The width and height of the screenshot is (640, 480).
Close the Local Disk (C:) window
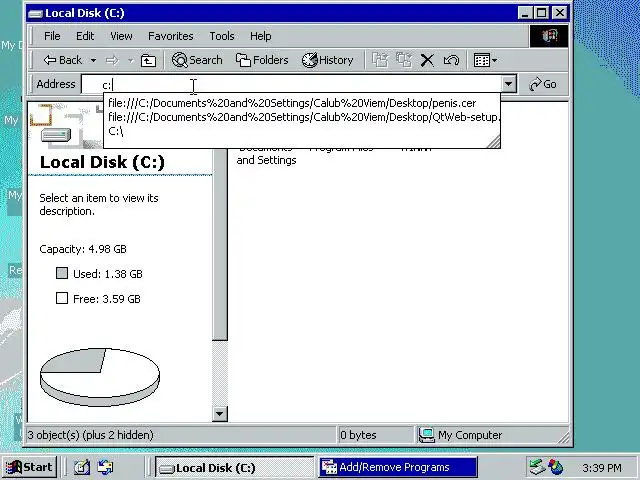pyautogui.click(x=560, y=13)
